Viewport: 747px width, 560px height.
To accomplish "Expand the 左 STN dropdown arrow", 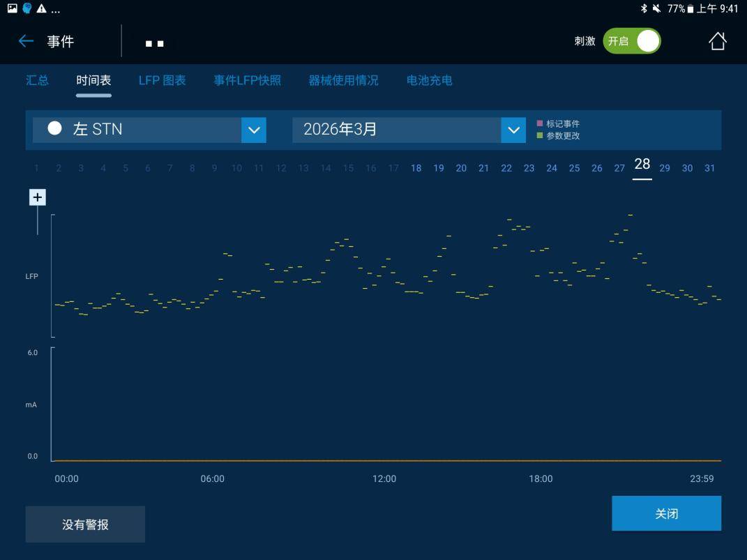I will pos(254,130).
